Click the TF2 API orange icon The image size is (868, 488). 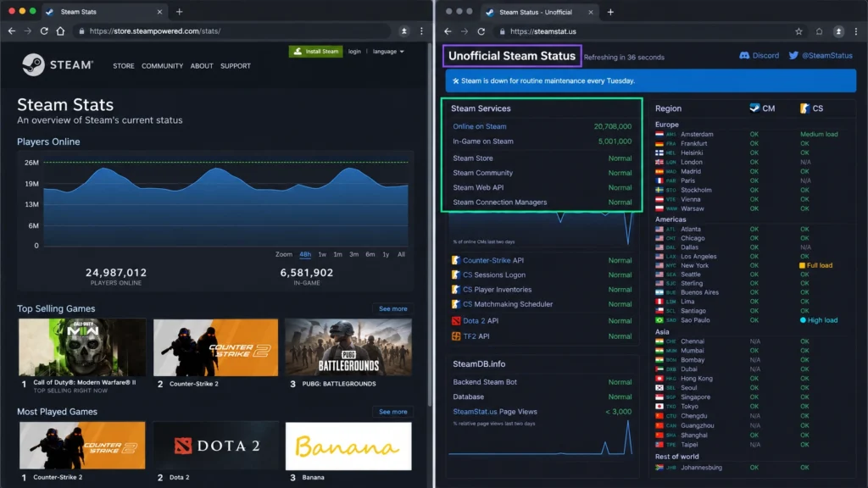tap(455, 335)
